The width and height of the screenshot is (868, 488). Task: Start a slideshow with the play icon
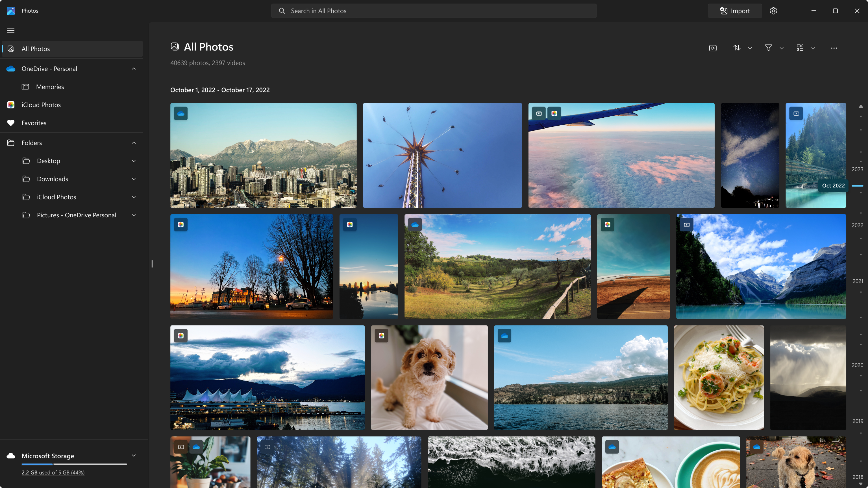pos(712,48)
